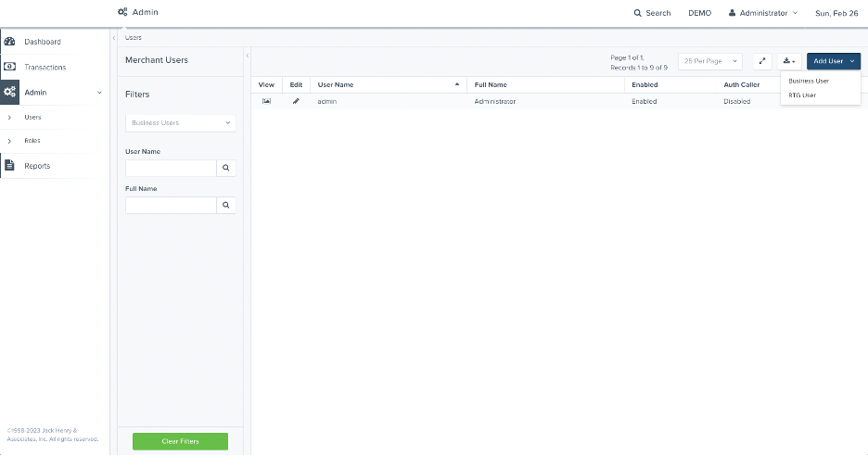Click the Full Name search magnifier icon

(225, 206)
